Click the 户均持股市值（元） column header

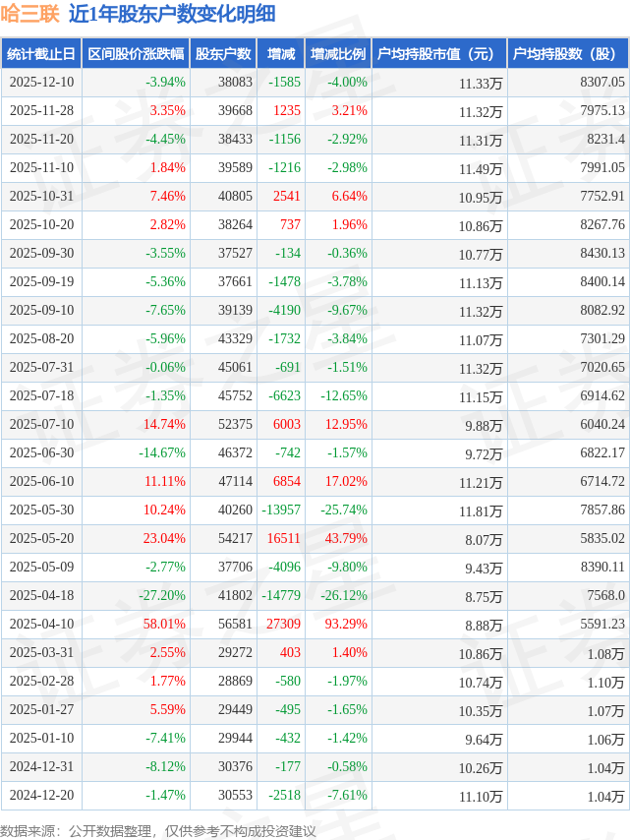coord(438,54)
